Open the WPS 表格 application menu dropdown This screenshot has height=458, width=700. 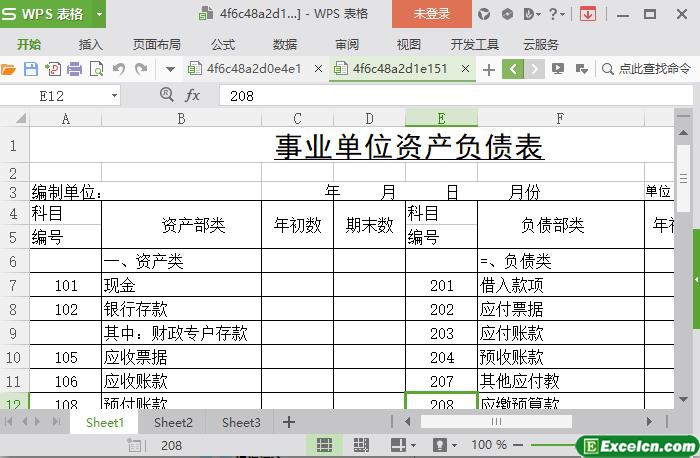coord(100,14)
